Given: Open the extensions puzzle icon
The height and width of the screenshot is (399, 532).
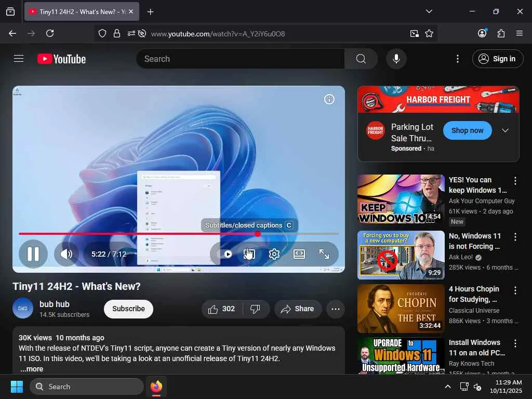Looking at the screenshot, I should [x=501, y=33].
